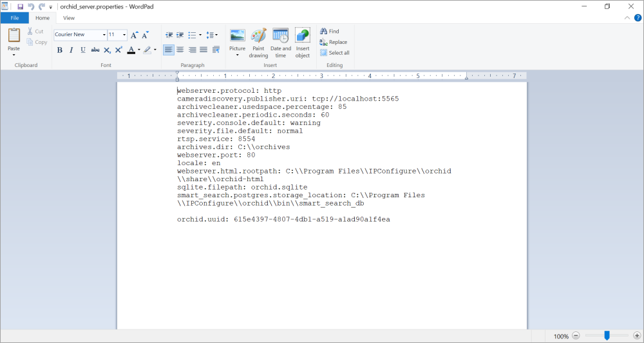Toggle Subscript formatting
The height and width of the screenshot is (343, 644).
click(x=107, y=50)
